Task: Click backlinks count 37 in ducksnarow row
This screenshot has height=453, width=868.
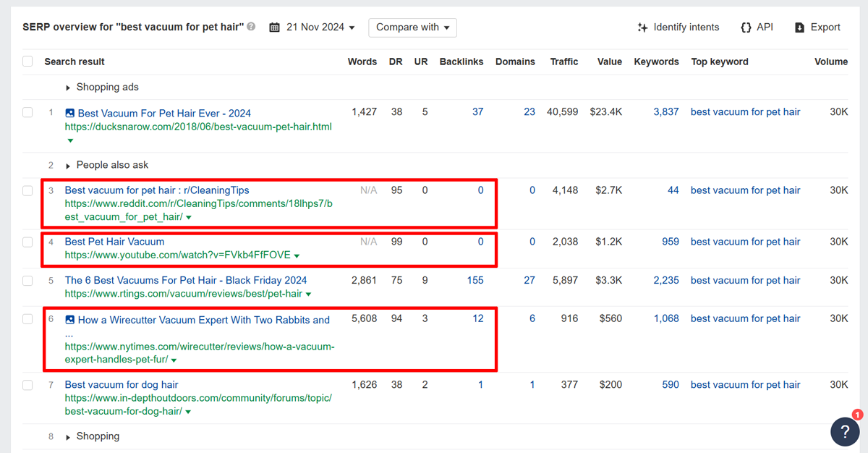Action: [x=477, y=111]
